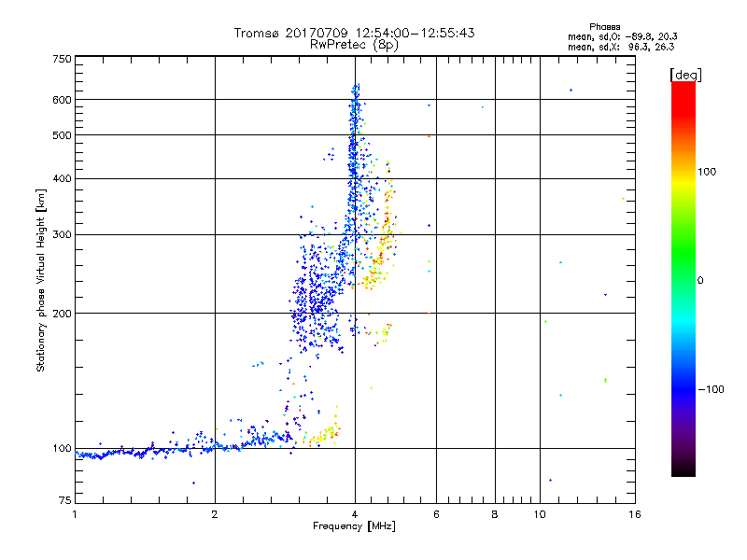Click the y-axis '500' tick label
Viewport: 747px width, 560px height.
[x=63, y=135]
